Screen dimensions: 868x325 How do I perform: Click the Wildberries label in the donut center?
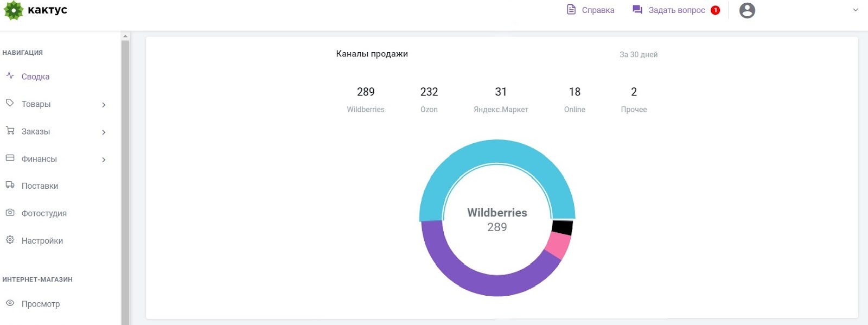coord(497,213)
